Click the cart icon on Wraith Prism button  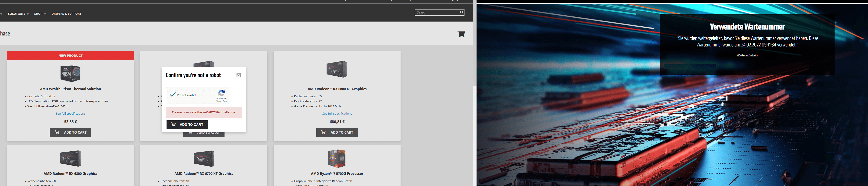point(57,133)
